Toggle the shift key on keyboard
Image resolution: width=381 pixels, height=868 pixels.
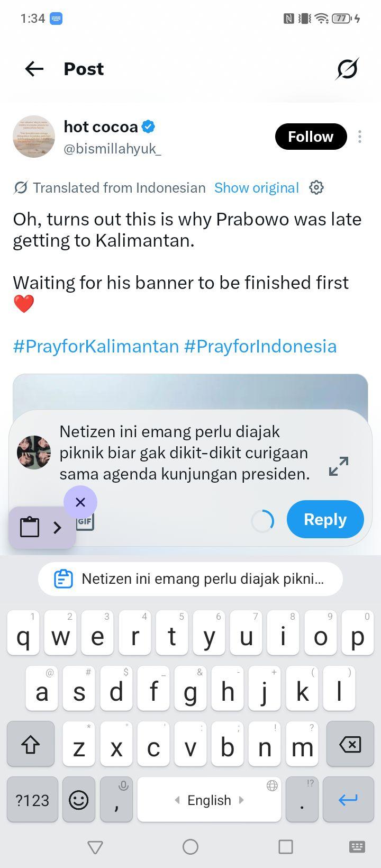30,745
